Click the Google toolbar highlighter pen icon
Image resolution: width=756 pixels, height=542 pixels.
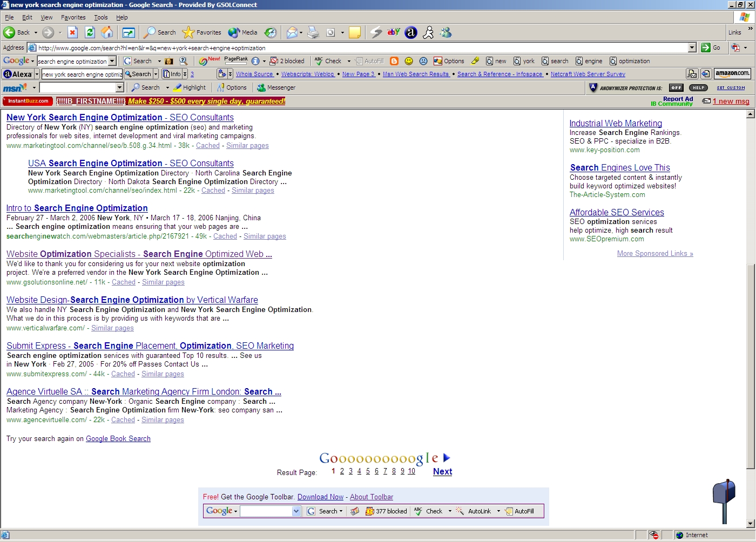pos(475,61)
